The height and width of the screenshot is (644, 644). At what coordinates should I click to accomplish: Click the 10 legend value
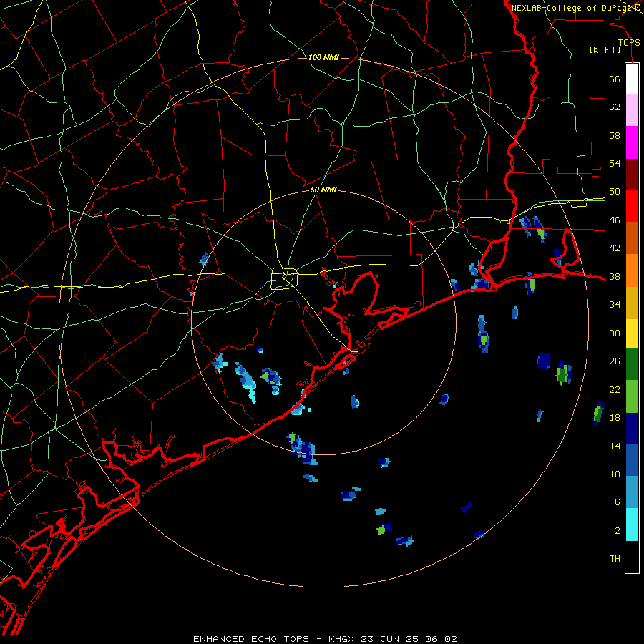point(615,474)
